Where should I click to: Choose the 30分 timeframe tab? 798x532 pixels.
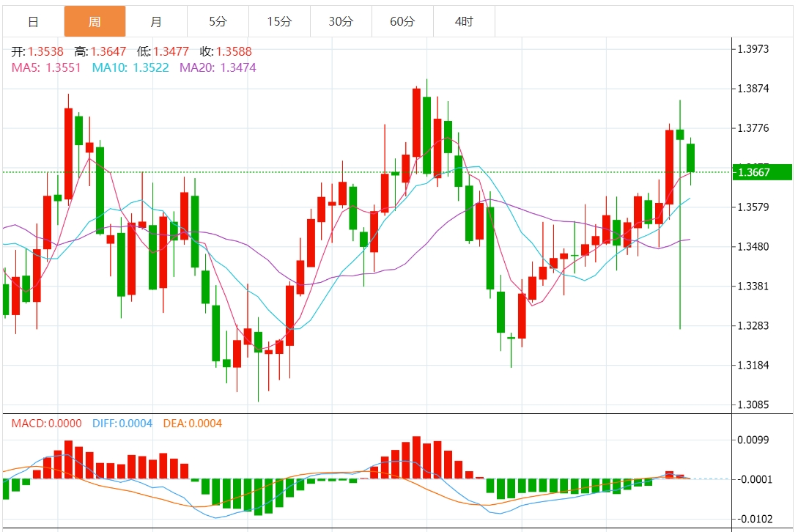[x=341, y=21]
